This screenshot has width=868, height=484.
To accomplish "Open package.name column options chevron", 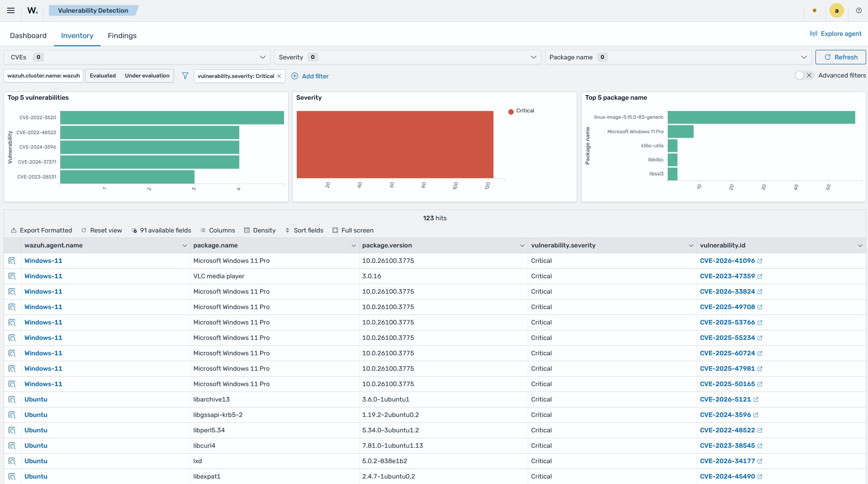I will point(353,246).
